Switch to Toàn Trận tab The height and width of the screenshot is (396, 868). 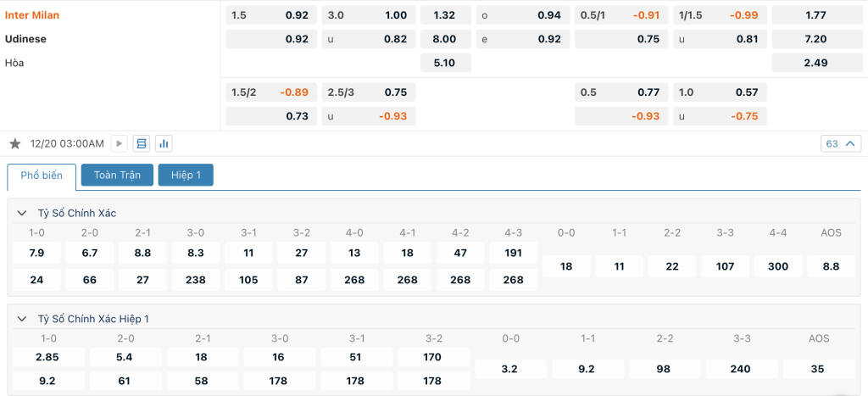click(x=117, y=175)
